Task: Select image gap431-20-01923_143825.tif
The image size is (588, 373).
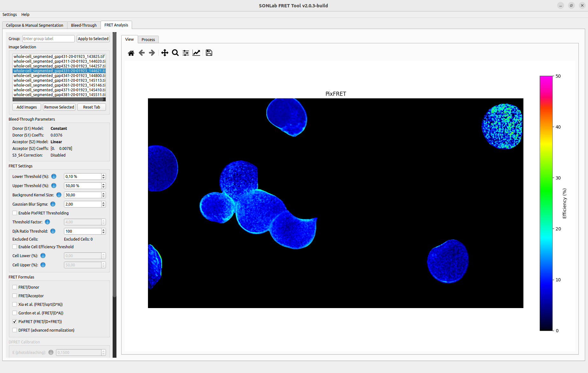Action: coord(59,56)
